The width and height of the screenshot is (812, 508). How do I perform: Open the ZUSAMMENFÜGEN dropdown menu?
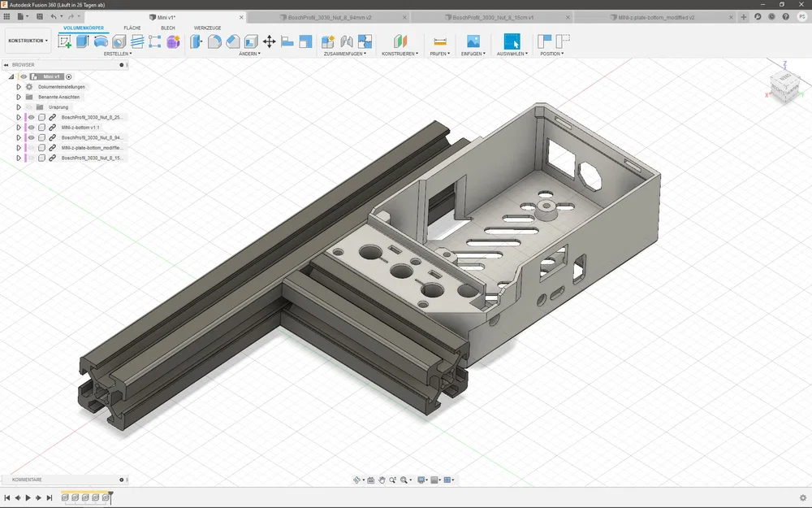[345, 54]
